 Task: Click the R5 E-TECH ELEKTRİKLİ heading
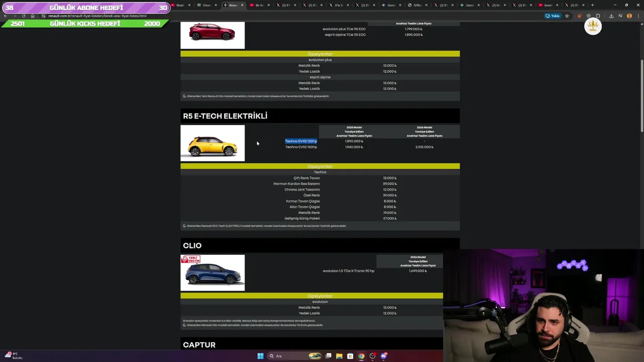[x=225, y=116]
